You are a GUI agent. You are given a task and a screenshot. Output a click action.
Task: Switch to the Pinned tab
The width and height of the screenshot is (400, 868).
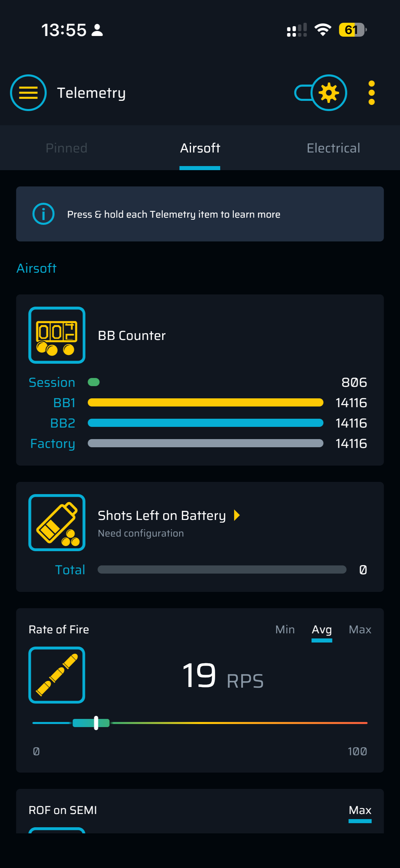66,148
